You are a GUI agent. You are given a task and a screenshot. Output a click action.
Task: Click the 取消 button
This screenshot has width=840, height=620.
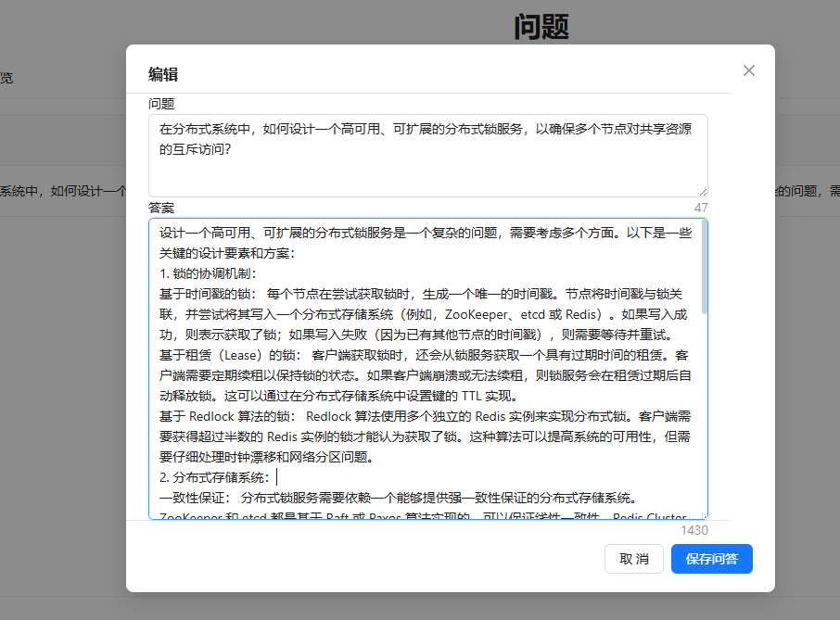point(633,559)
